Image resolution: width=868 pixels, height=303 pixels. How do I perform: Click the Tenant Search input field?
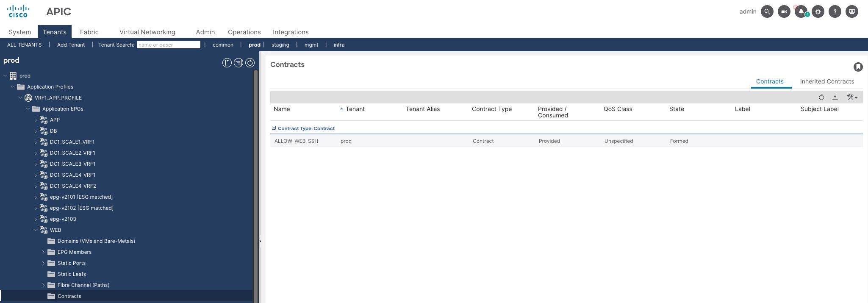tap(168, 44)
